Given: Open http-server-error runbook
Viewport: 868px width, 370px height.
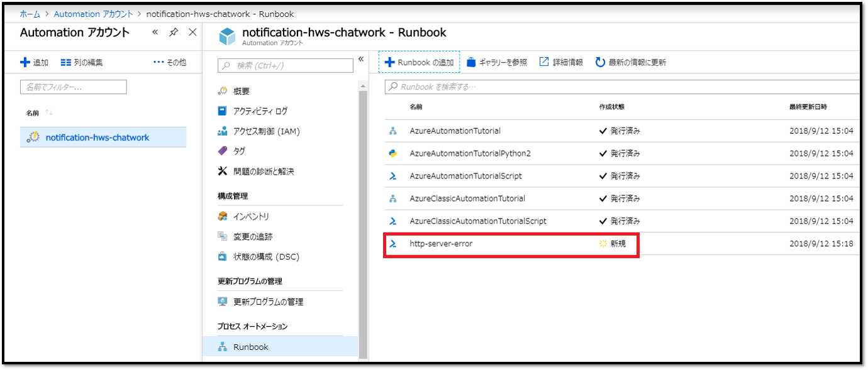Looking at the screenshot, I should (x=441, y=244).
